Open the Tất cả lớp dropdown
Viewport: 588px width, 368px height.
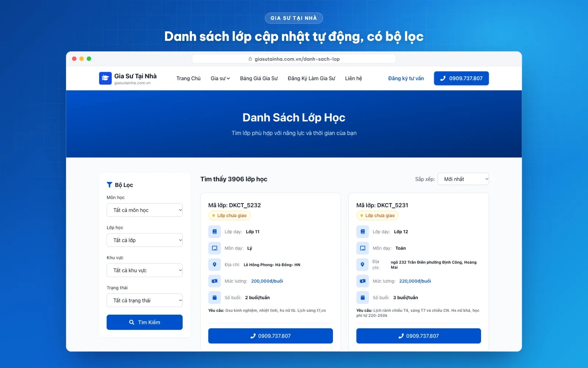(144, 240)
